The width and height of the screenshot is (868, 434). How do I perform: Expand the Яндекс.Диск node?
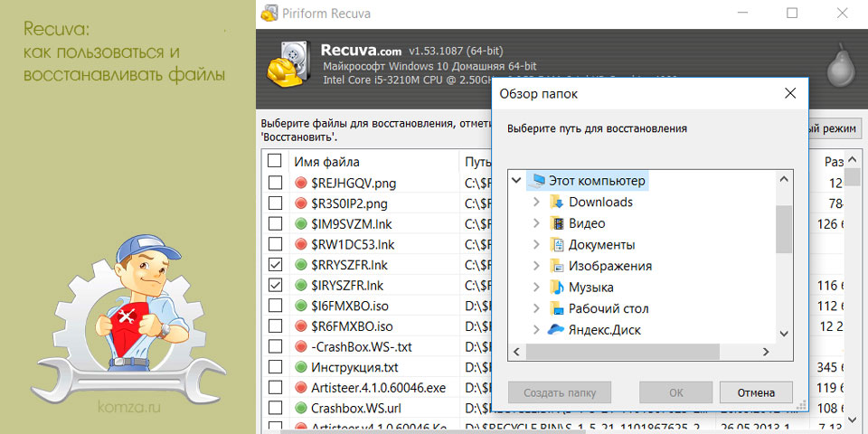pos(536,330)
